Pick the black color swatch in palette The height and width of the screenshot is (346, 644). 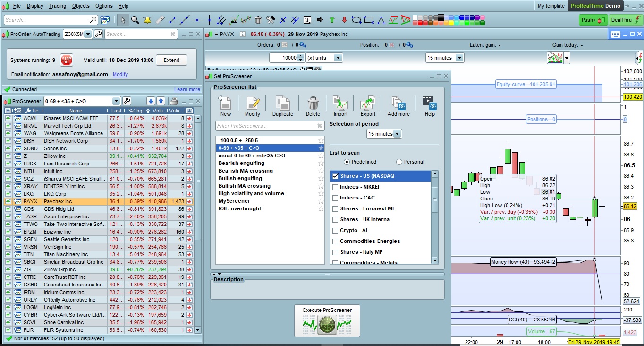tap(441, 17)
